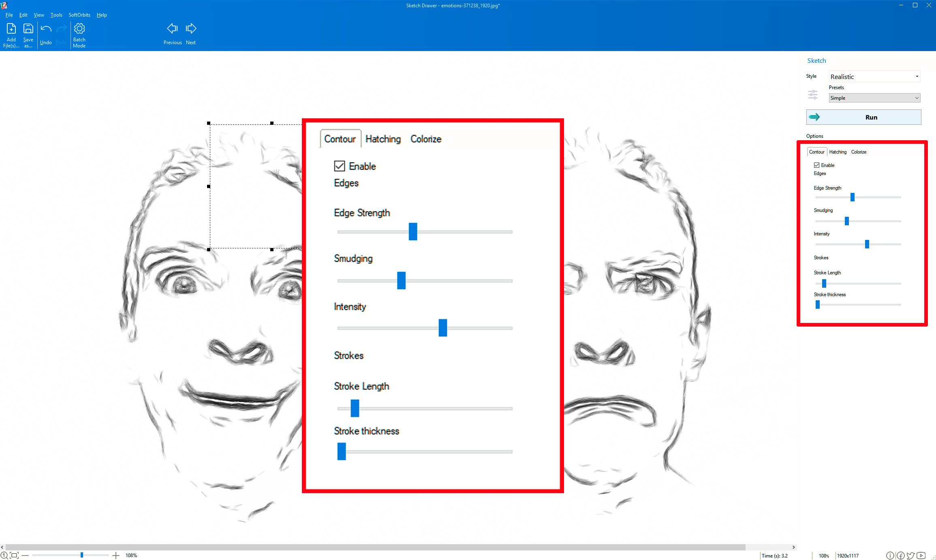Toggle the Enable checkbox in Options panel
The image size is (936, 560).
click(x=816, y=165)
